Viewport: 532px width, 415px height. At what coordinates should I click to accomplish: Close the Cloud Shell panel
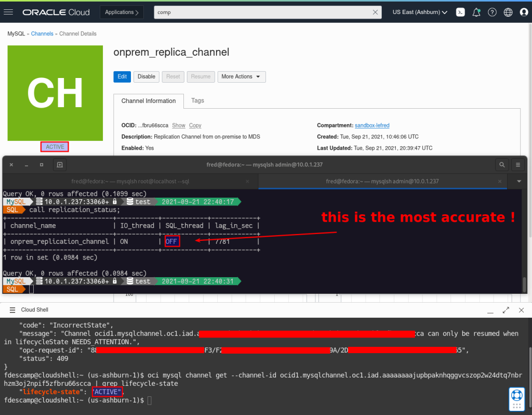(x=521, y=310)
